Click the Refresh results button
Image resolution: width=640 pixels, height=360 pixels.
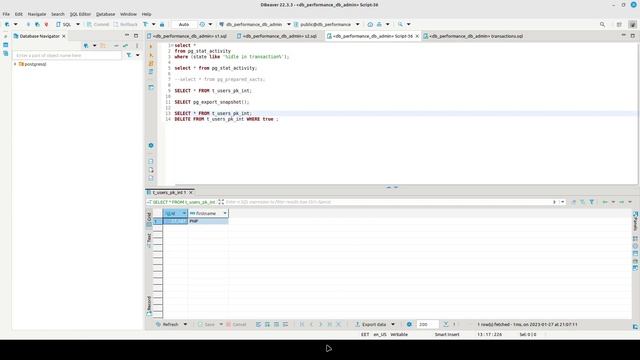[167, 324]
